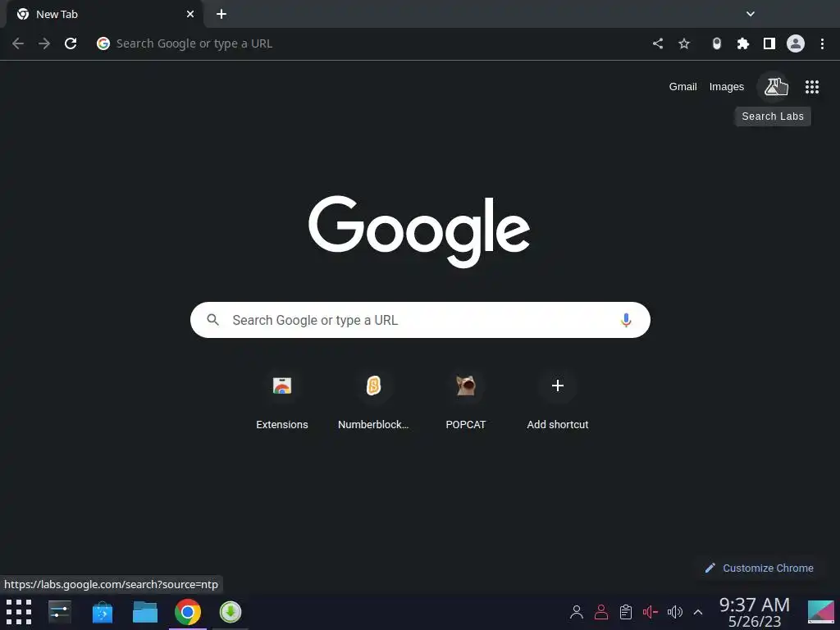Go forward with the forward arrow
The width and height of the screenshot is (840, 630).
pos(44,43)
